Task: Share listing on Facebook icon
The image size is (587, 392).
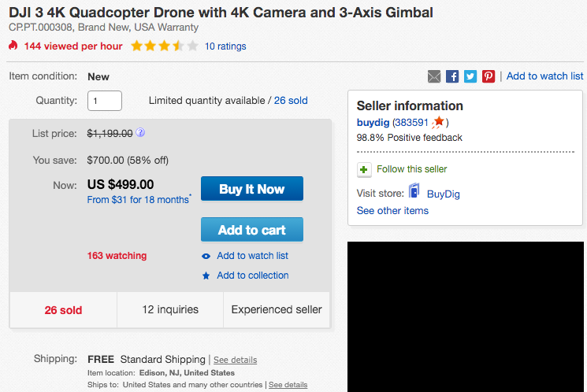Action: point(452,76)
